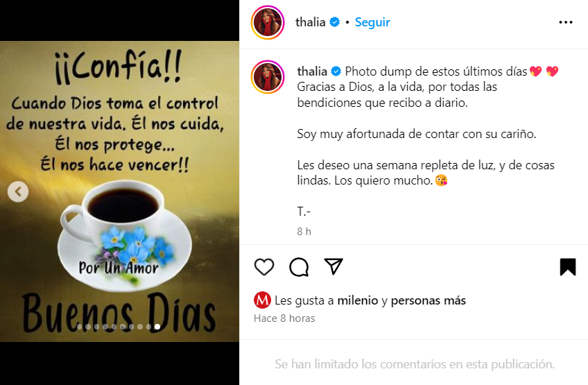The width and height of the screenshot is (588, 385).
Task: Click the thalia username in the caption
Action: point(312,71)
